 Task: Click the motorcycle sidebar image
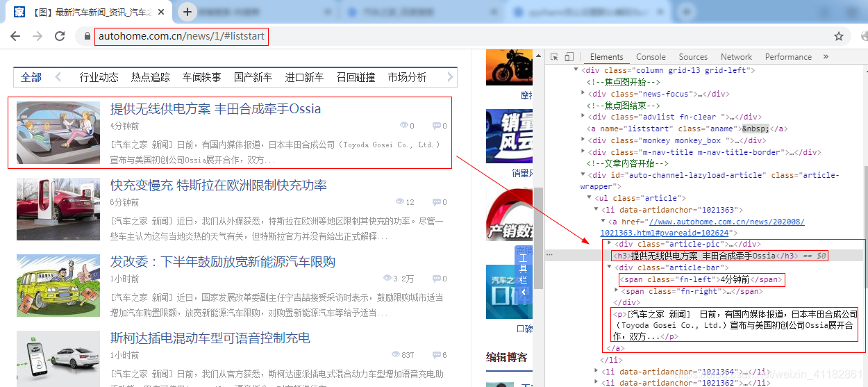pos(509,68)
